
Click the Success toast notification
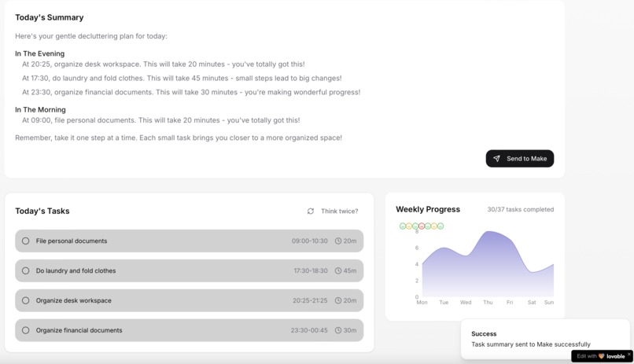pos(545,339)
